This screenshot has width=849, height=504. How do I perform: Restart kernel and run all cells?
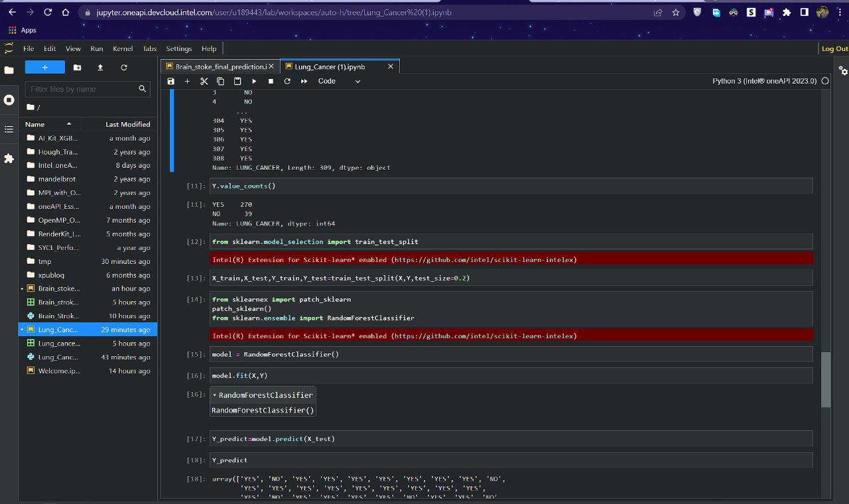304,80
